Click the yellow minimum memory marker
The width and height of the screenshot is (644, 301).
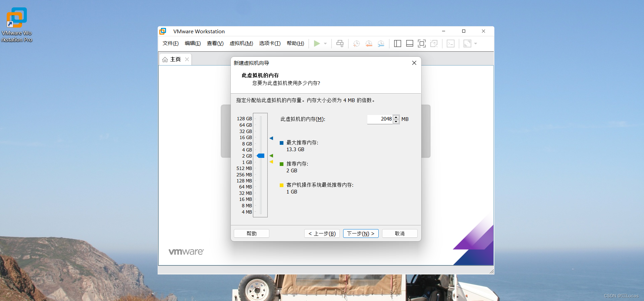coord(271,162)
